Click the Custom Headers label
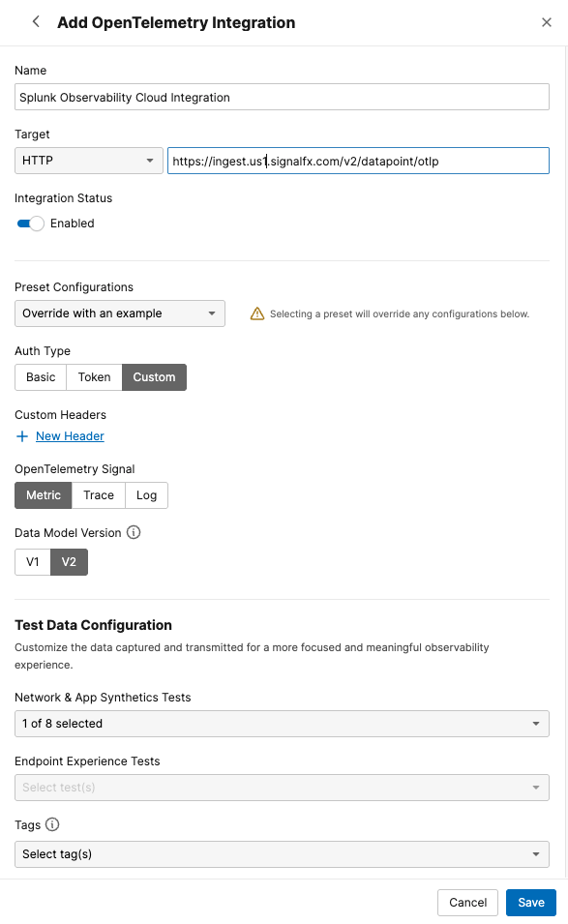This screenshot has width=568, height=924. 61,415
